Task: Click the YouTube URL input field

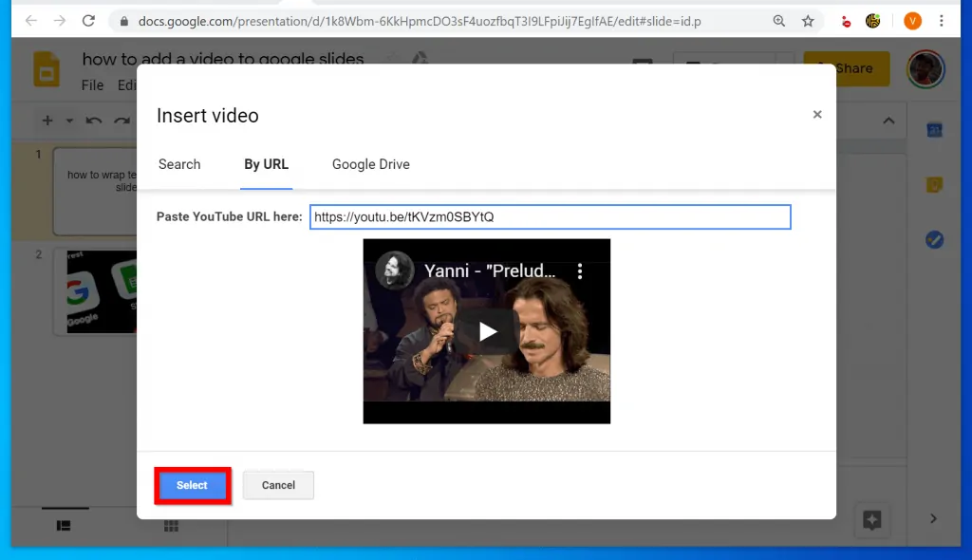Action: 550,217
